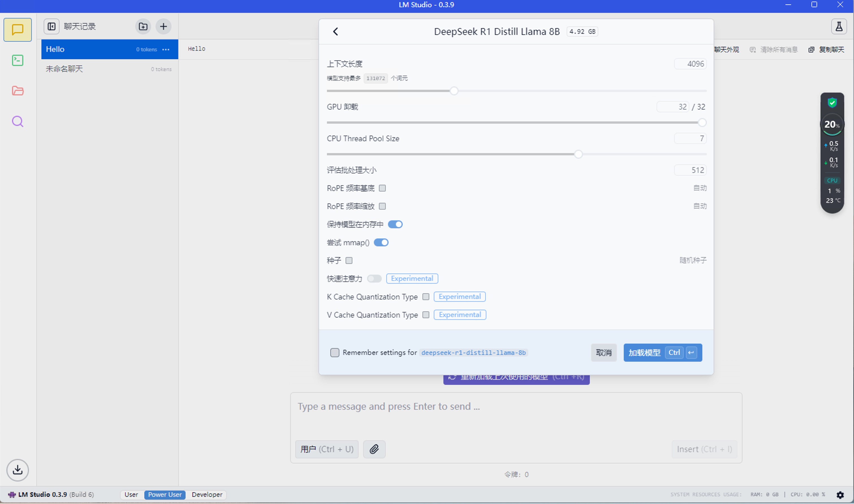This screenshot has width=854, height=504.
Task: Click the CPU monitor widget label
Action: point(832,180)
